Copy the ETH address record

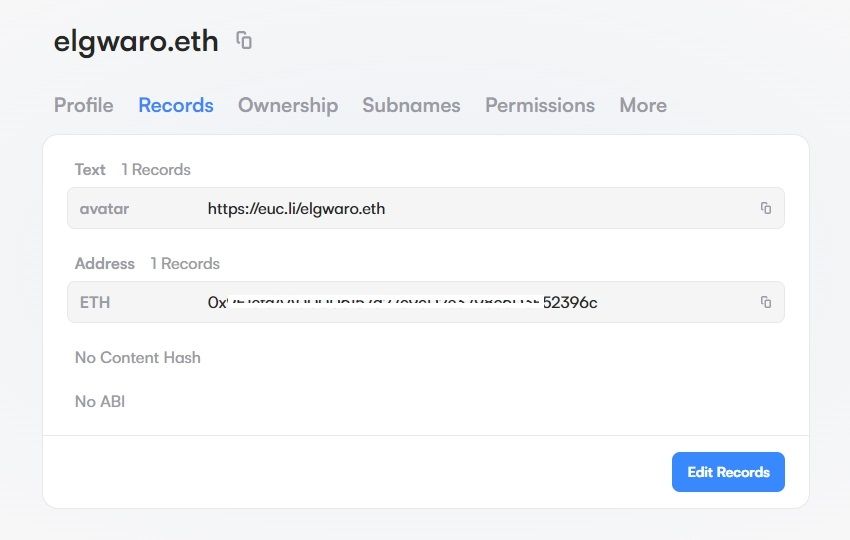coord(766,302)
